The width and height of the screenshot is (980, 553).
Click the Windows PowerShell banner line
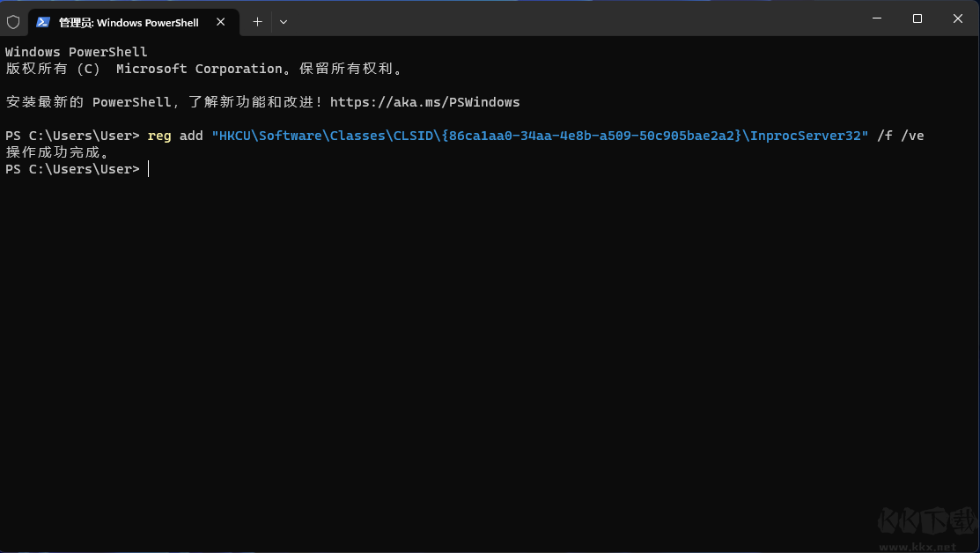click(x=76, y=51)
